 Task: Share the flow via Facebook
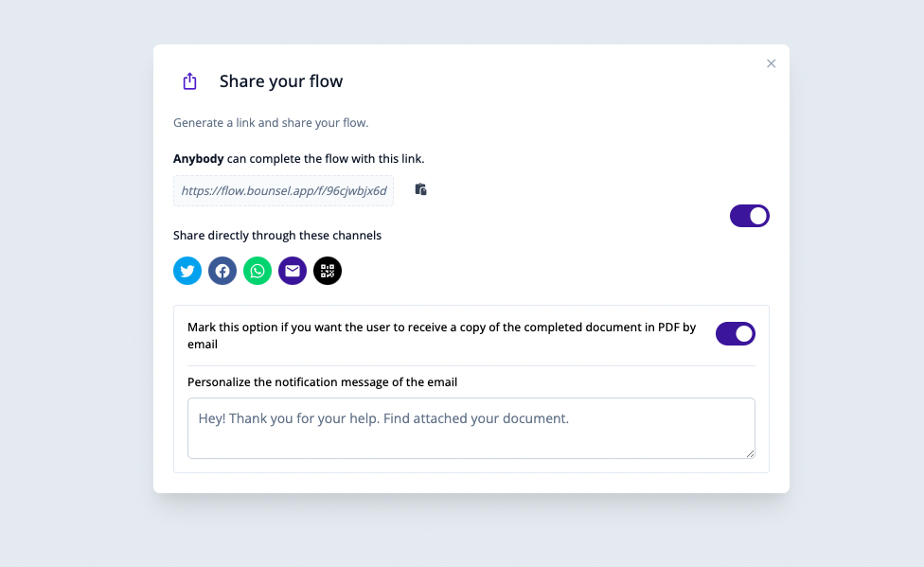pyautogui.click(x=222, y=271)
